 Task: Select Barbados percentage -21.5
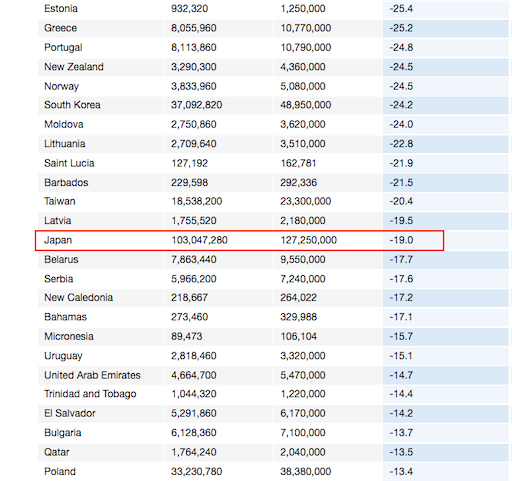(401, 183)
